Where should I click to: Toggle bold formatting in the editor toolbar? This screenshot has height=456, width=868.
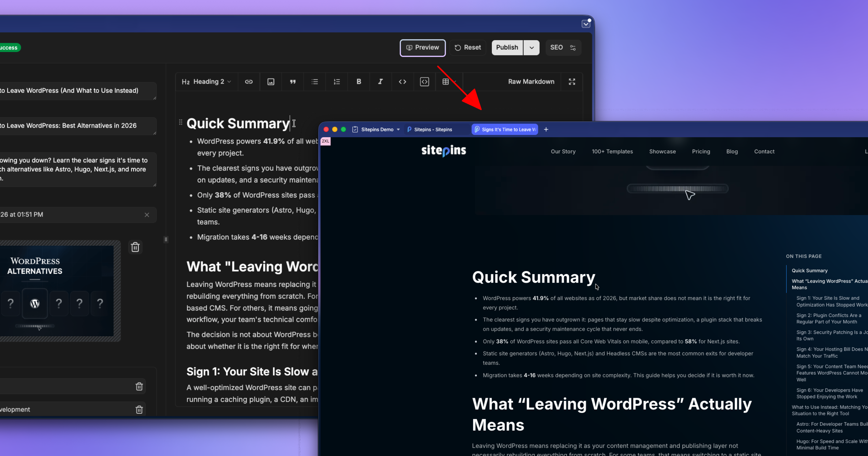coord(358,82)
